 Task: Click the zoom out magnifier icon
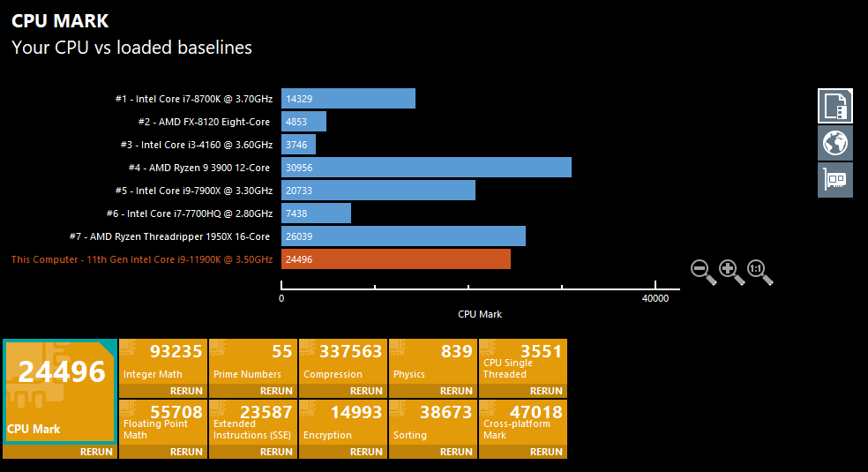point(703,273)
